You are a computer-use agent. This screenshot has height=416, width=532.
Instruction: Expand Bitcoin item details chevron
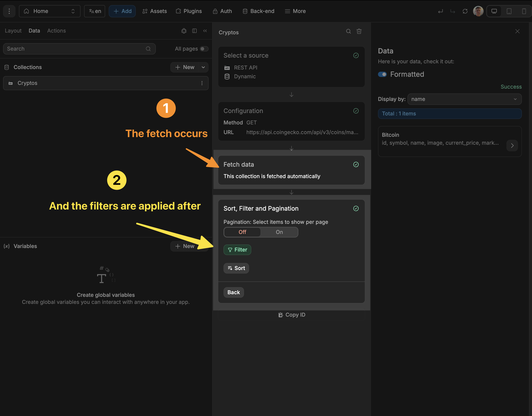click(x=512, y=146)
